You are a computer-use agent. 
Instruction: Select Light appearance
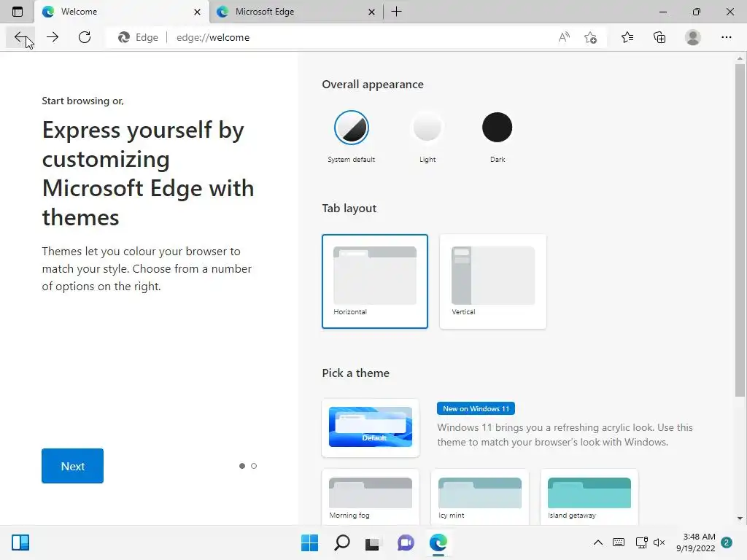pos(427,128)
